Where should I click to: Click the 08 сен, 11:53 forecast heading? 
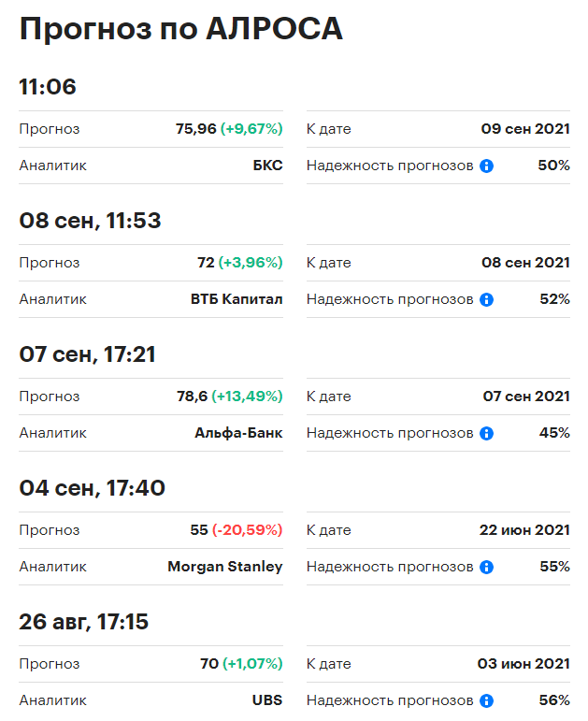(x=90, y=222)
